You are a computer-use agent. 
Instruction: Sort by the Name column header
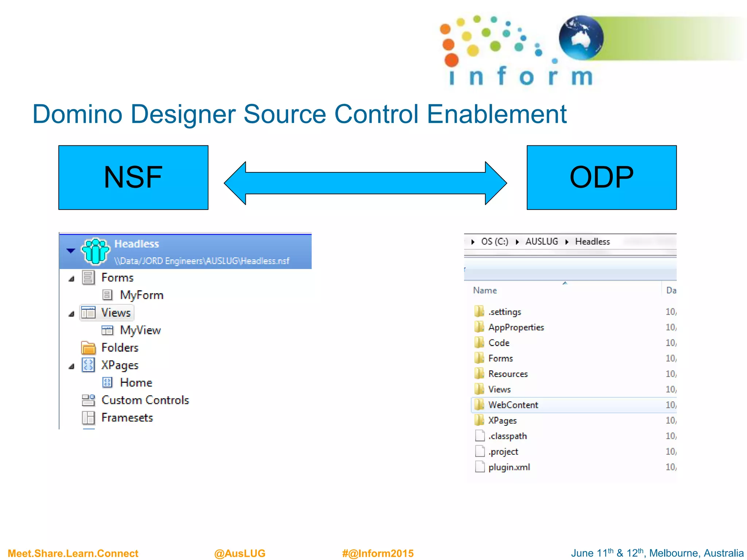[x=485, y=290]
